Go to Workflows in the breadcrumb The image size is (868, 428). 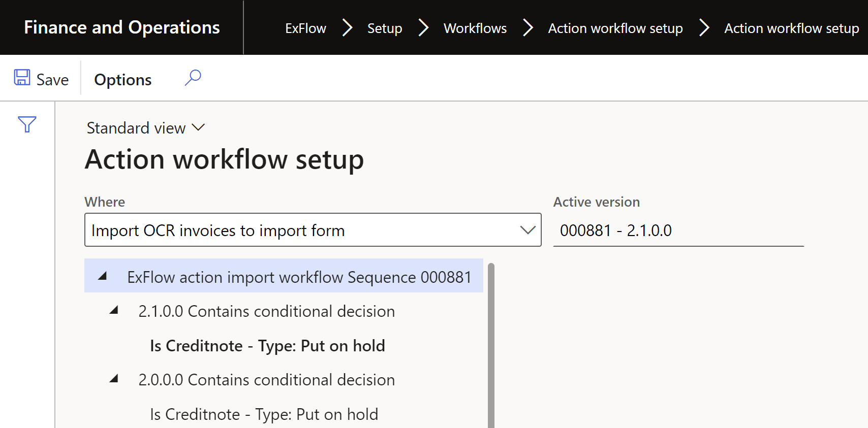click(475, 28)
